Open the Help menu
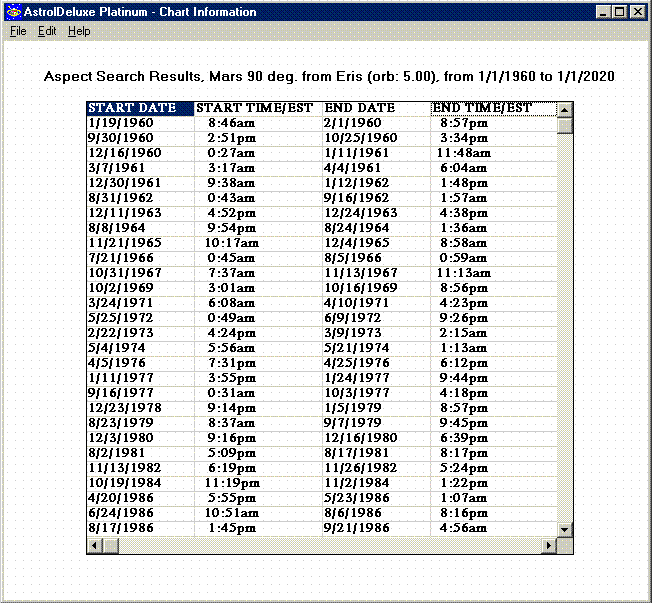Viewport: 652px width, 603px height. [x=79, y=31]
